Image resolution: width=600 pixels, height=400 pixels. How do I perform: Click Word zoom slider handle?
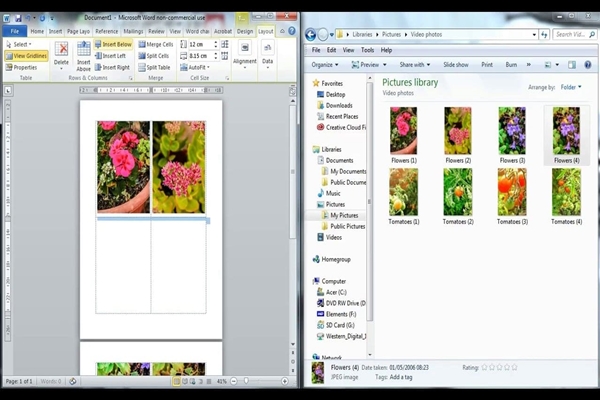click(246, 381)
